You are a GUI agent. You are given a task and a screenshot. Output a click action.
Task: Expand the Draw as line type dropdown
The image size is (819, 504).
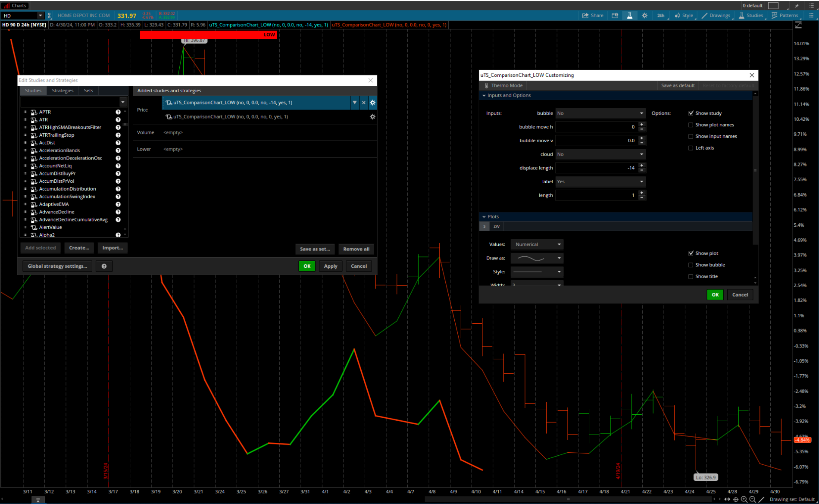(537, 258)
